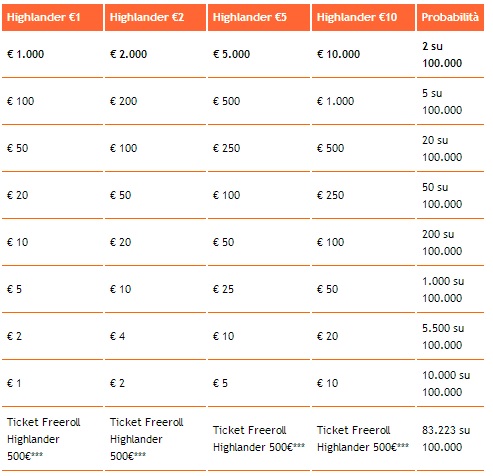Click the 10.000 su 100.000 probability

[x=446, y=383]
